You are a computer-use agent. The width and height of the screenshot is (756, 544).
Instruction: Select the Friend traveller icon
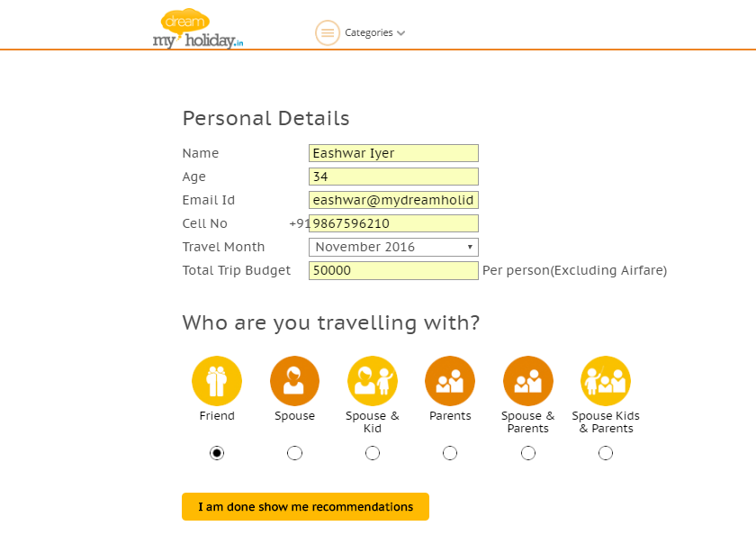point(217,380)
